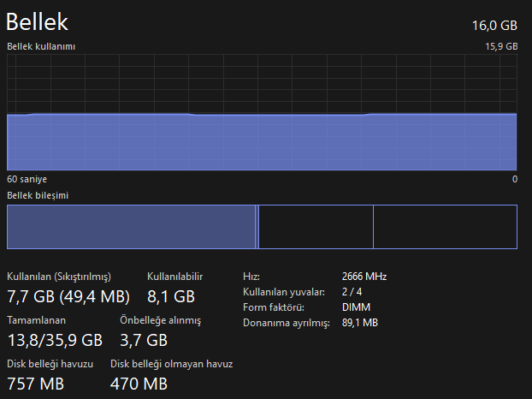The width and height of the screenshot is (532, 399).
Task: Select the free segment of composition bar
Action: click(x=445, y=227)
